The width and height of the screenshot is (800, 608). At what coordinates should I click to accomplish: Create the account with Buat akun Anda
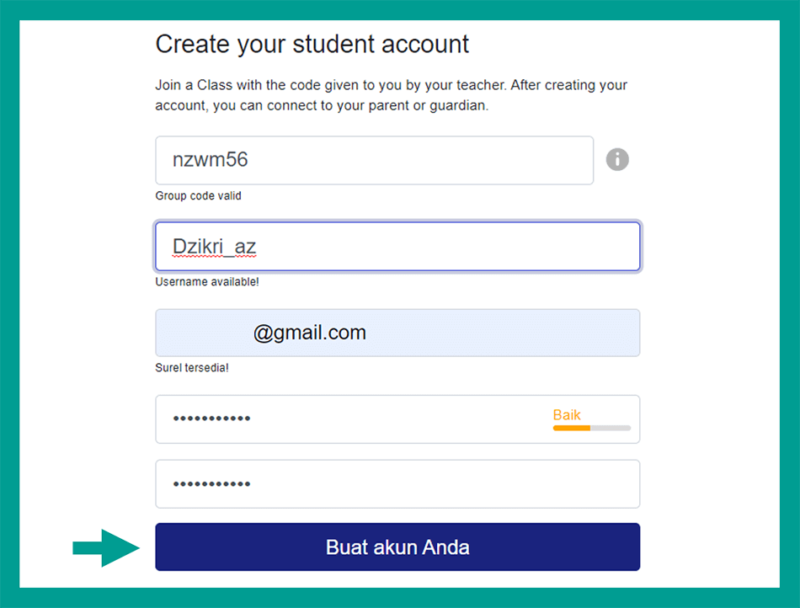(397, 547)
